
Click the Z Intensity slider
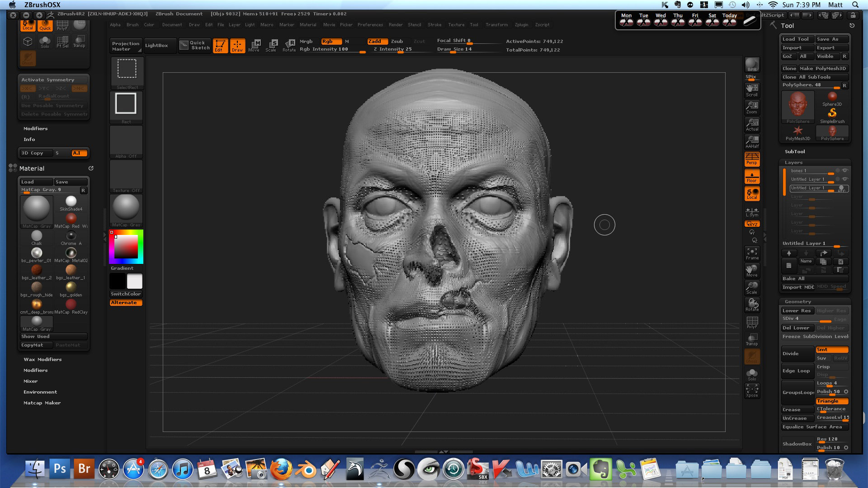coord(393,49)
